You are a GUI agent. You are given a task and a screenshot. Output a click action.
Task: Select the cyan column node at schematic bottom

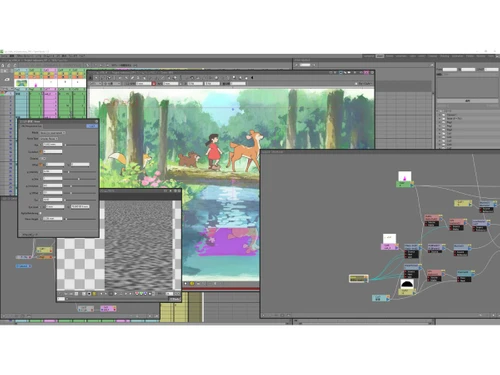[381, 298]
